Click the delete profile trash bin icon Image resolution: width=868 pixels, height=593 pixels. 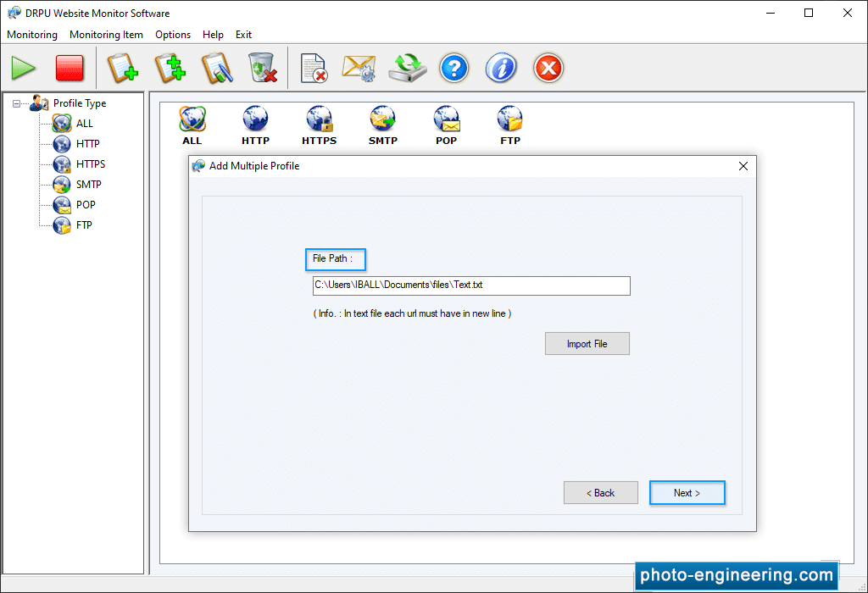tap(263, 68)
